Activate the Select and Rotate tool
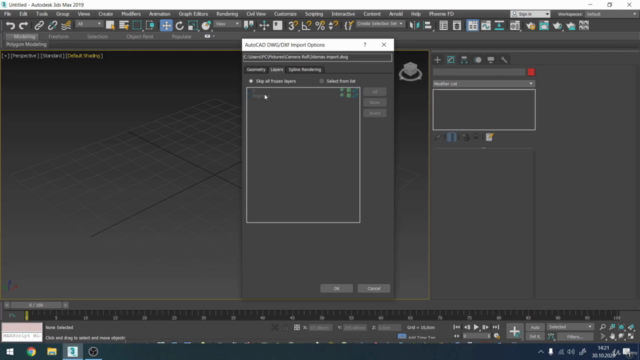 pyautogui.click(x=180, y=26)
